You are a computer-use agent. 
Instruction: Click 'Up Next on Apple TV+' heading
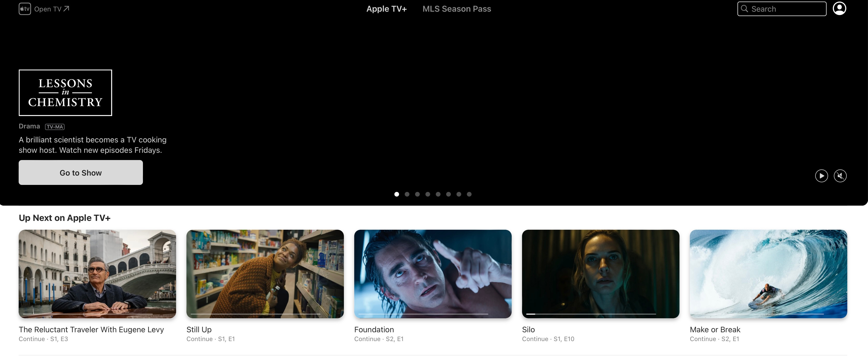click(65, 218)
